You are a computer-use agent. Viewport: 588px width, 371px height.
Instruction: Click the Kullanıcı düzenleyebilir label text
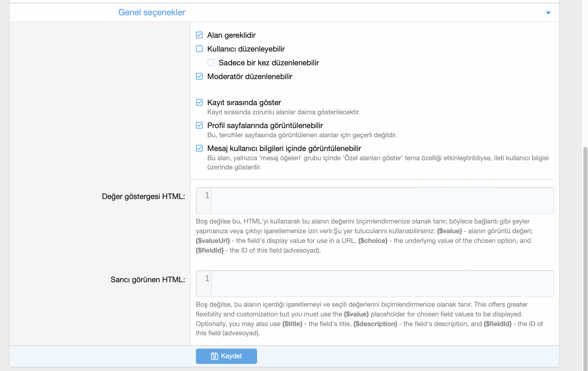(246, 49)
